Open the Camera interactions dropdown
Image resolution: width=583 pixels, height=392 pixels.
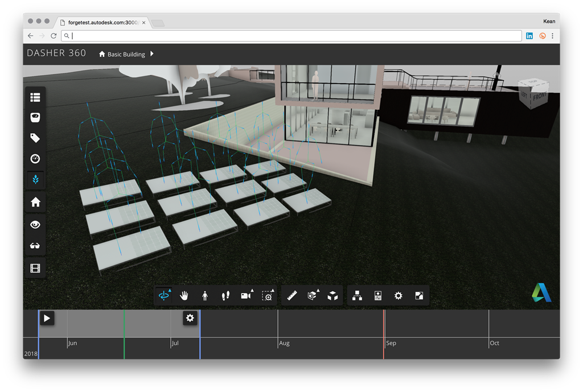[x=247, y=296]
